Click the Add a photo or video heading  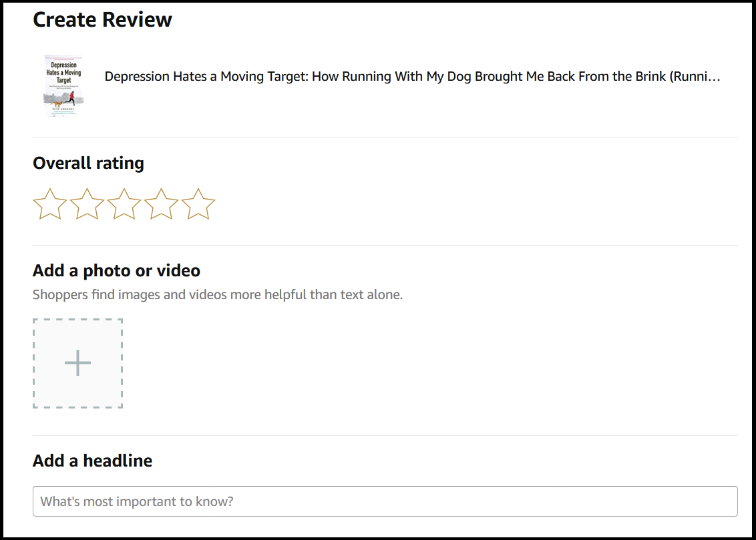point(116,270)
